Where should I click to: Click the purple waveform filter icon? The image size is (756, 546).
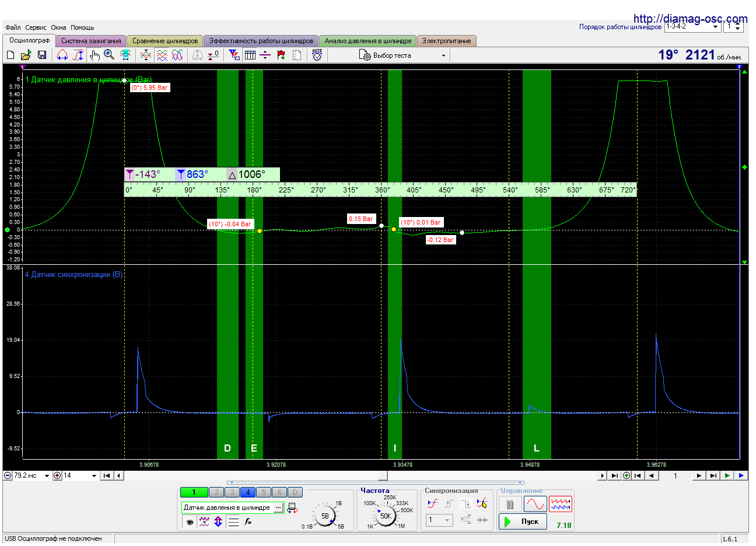click(204, 521)
